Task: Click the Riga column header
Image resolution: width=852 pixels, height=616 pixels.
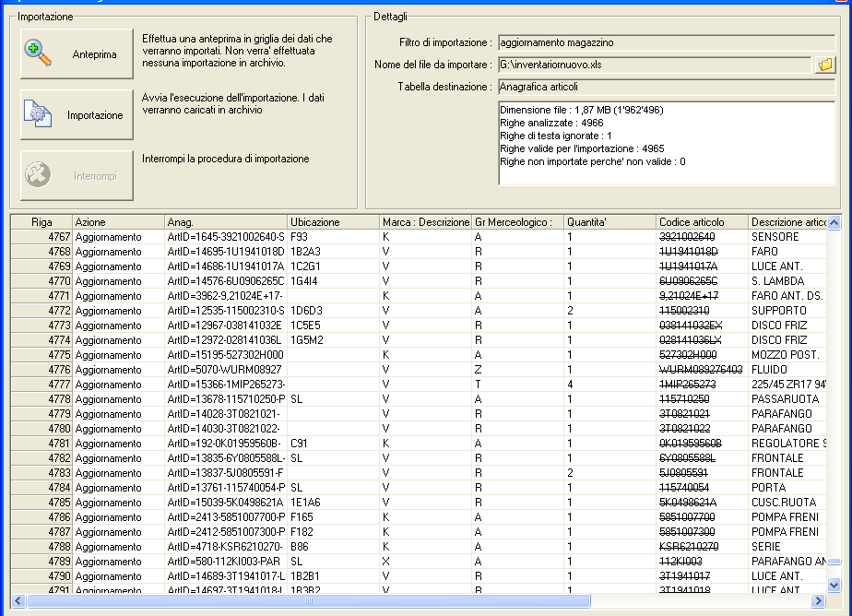Action: click(x=41, y=221)
